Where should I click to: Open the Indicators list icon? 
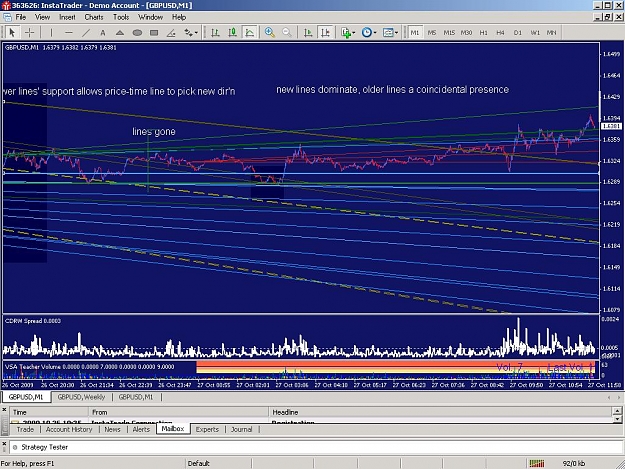point(346,32)
